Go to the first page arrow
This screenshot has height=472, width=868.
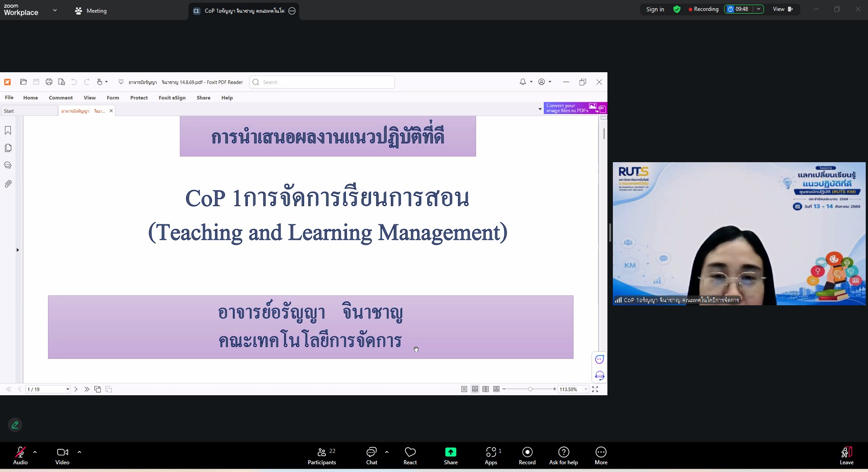tap(9, 389)
